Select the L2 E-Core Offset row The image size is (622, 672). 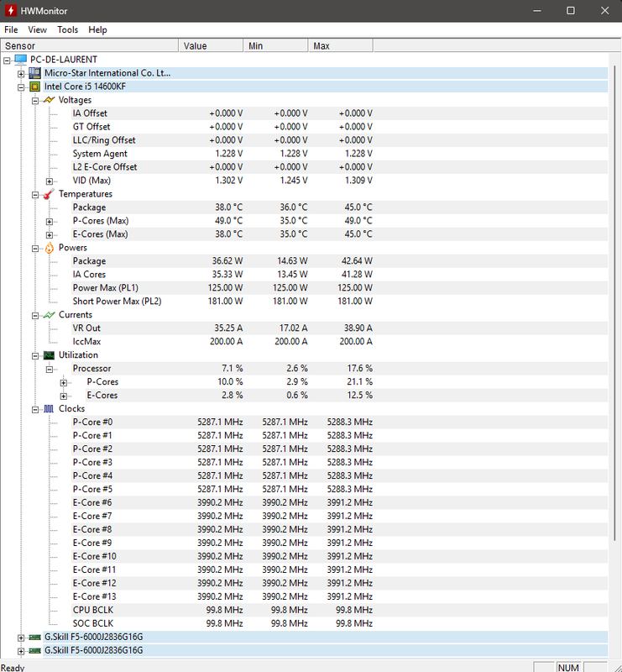(339, 166)
